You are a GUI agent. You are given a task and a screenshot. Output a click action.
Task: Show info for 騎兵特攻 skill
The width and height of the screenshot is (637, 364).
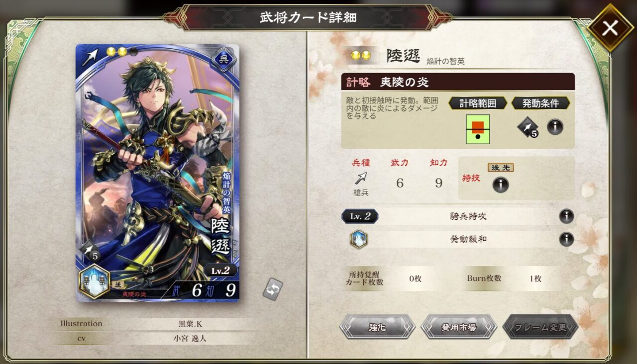(x=566, y=216)
